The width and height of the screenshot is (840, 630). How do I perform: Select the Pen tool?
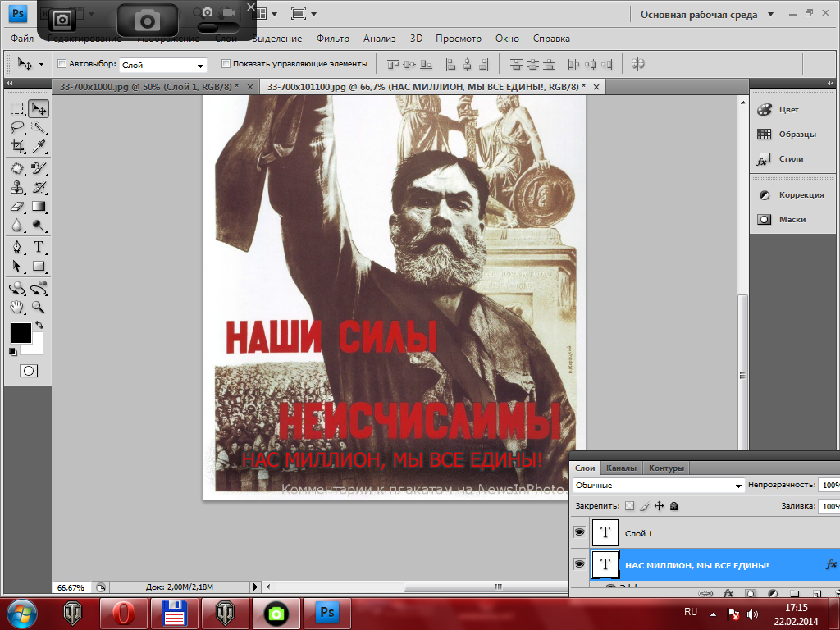17,247
